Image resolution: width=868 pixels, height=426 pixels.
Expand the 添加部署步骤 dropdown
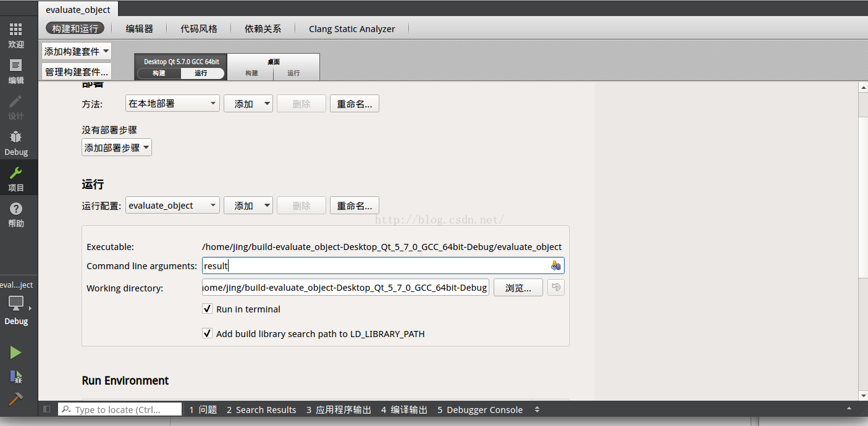(117, 148)
